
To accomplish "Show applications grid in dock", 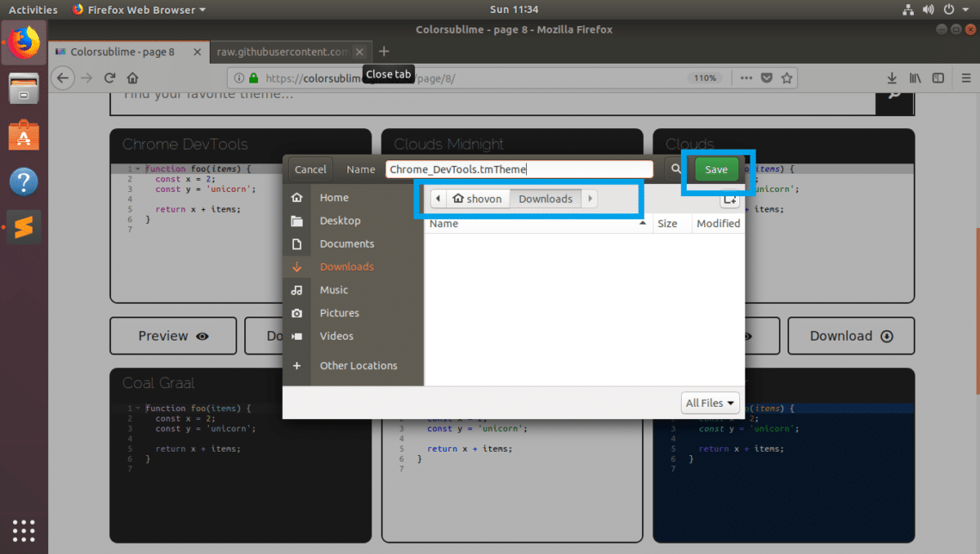I will [x=24, y=531].
